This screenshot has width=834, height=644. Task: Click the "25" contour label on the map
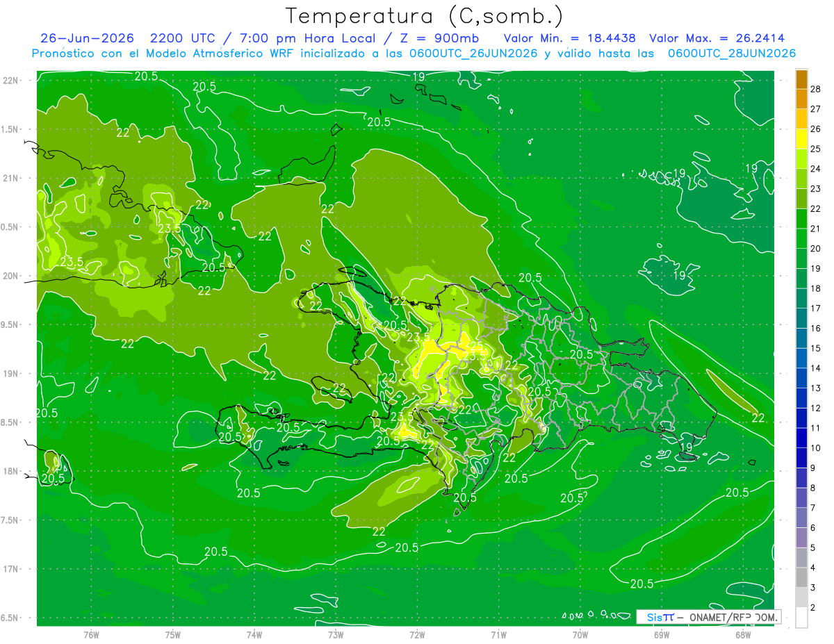[x=476, y=345]
